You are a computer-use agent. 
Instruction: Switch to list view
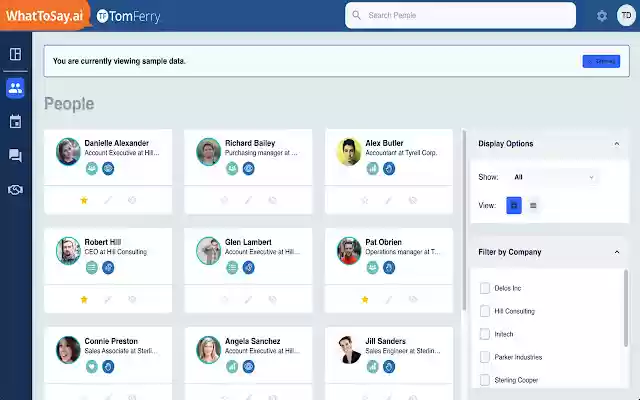pos(533,205)
